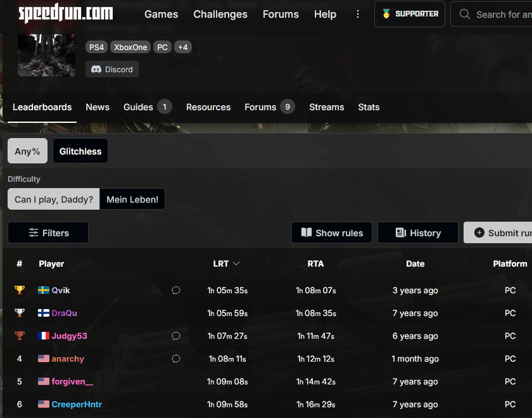Open the Filters button

pos(48,233)
